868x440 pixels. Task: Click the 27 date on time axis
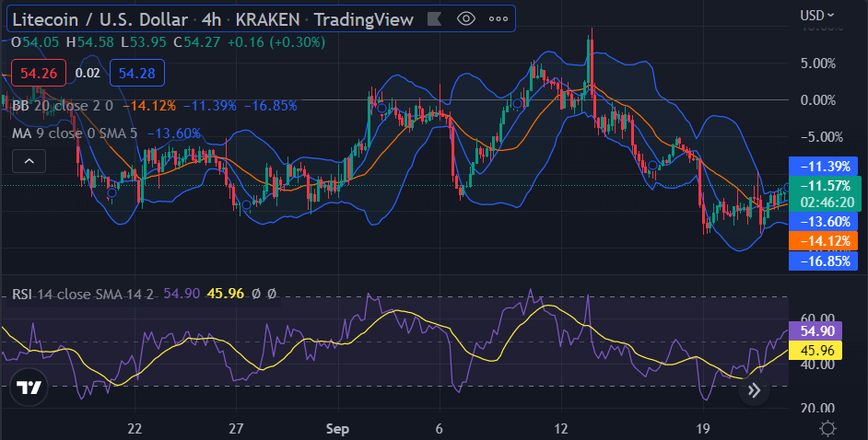click(237, 428)
